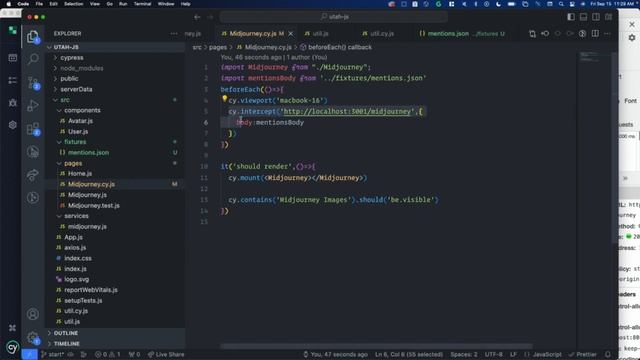This screenshot has height=360, width=640.
Task: Open changes compare icon in editor toolbar
Action: tap(532, 33)
